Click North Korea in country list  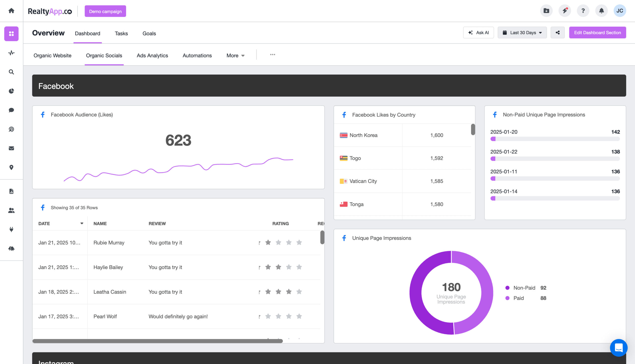[x=363, y=135]
